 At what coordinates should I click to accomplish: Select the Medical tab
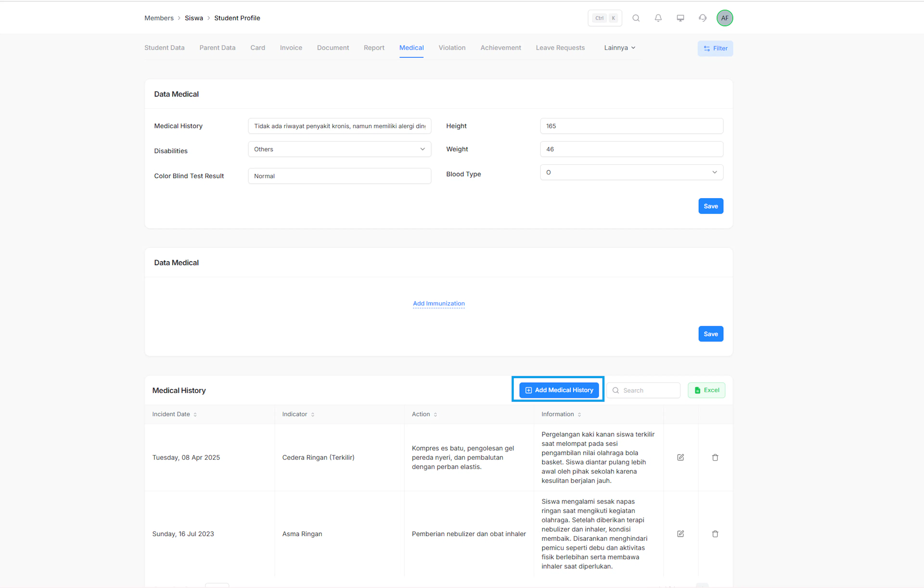pyautogui.click(x=411, y=48)
